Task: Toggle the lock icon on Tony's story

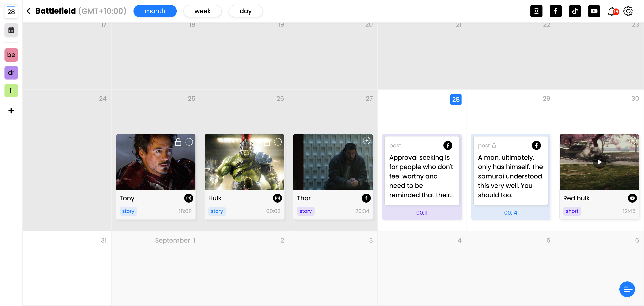Action: pos(178,142)
